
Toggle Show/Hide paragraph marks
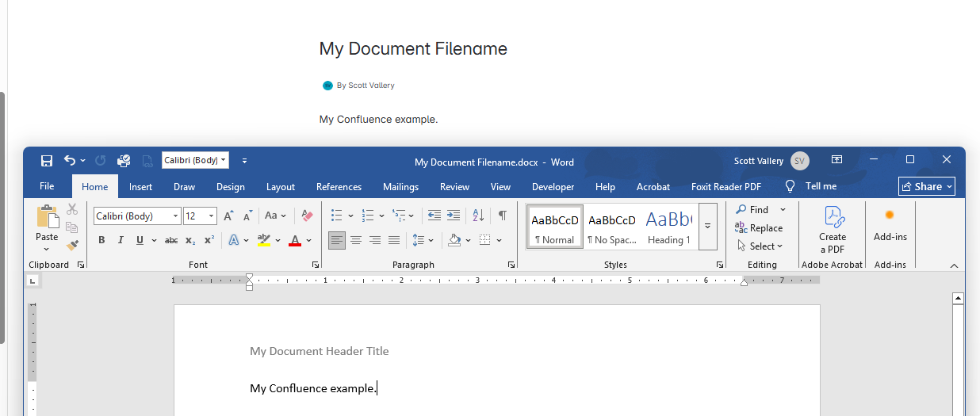tap(503, 216)
